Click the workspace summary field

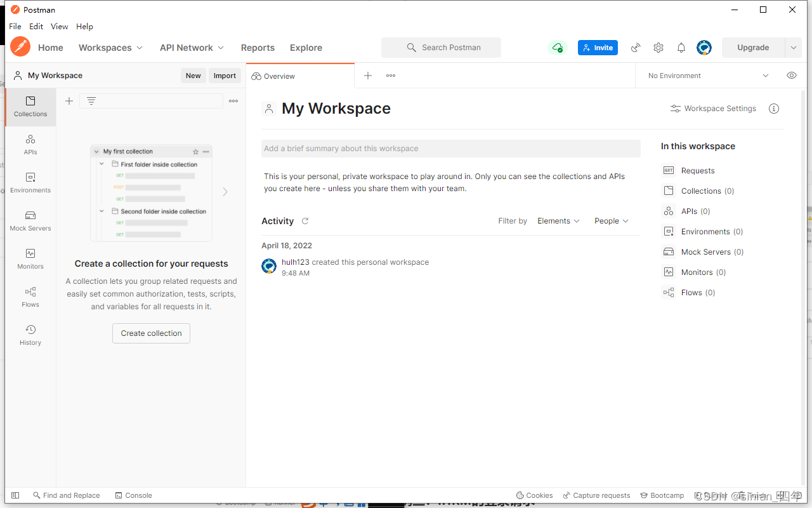[451, 149]
